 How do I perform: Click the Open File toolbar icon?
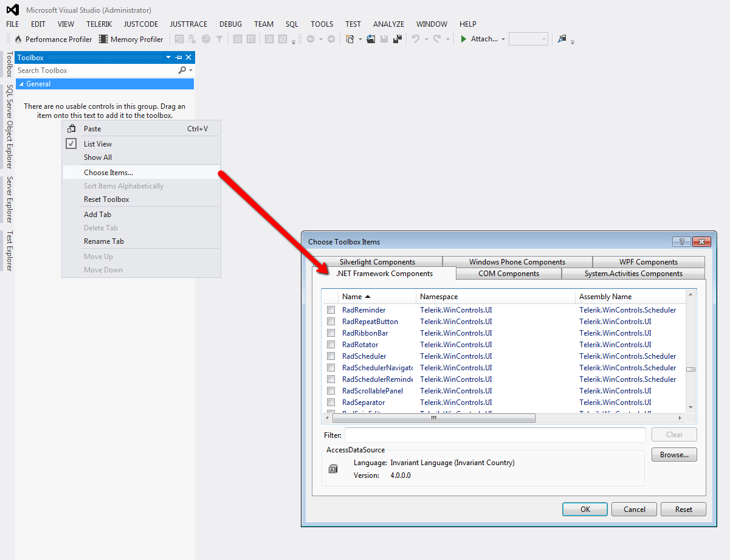tap(371, 38)
